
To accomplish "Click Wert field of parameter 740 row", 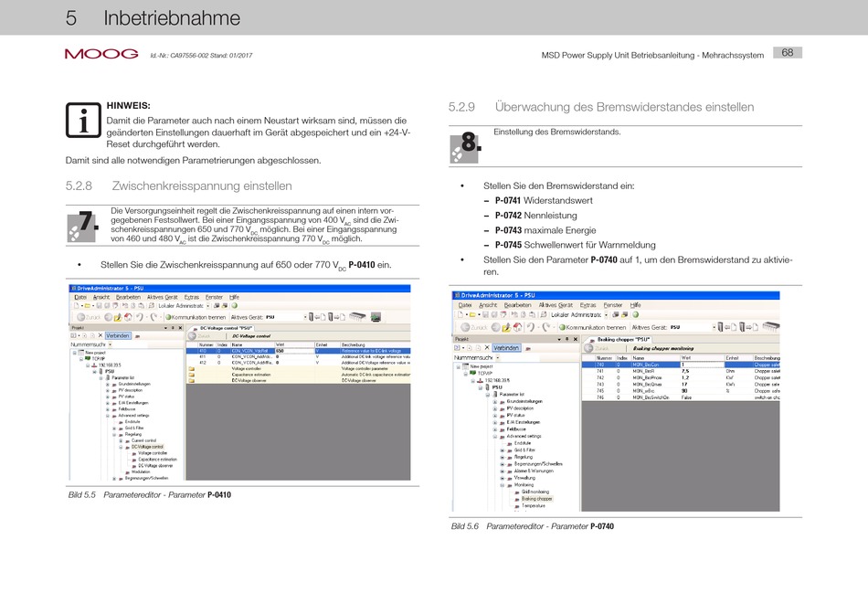I will pos(702,365).
